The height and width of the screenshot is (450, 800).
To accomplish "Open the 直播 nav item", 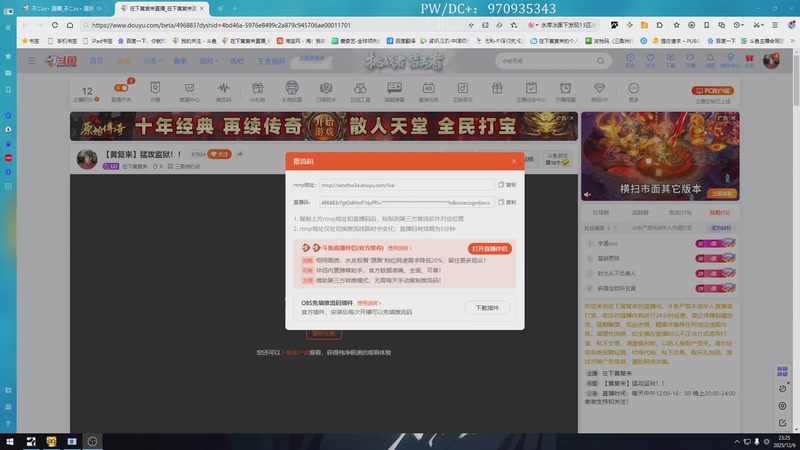I will coord(123,61).
